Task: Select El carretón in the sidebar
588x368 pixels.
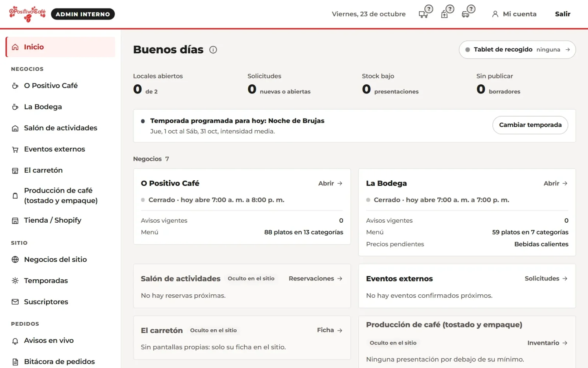Action: (60, 170)
